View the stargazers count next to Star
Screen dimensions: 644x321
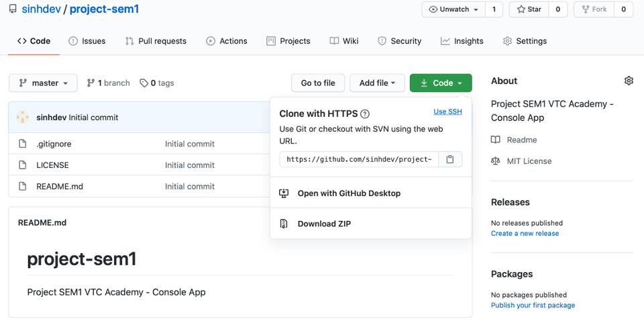(x=557, y=9)
